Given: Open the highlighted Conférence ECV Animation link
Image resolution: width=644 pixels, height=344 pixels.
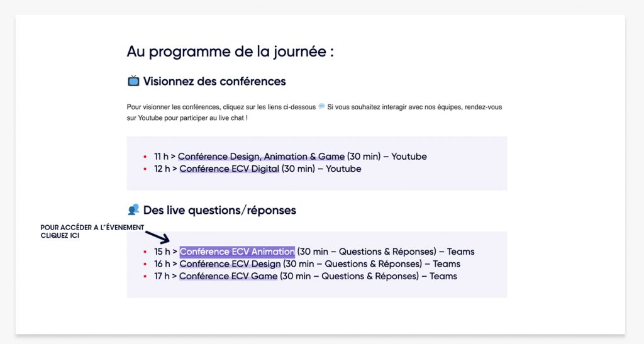Looking at the screenshot, I should tap(237, 252).
